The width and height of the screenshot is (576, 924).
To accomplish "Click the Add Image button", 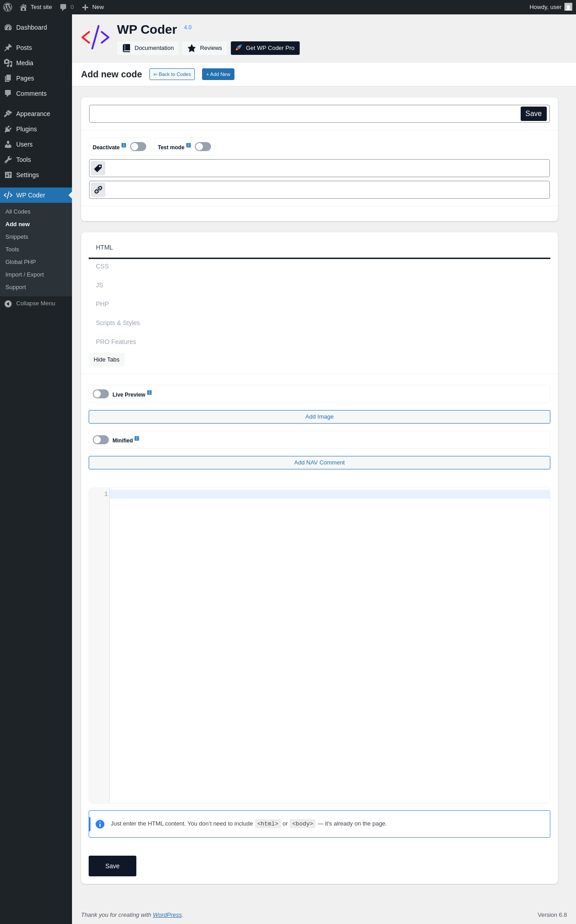I will pos(319,417).
